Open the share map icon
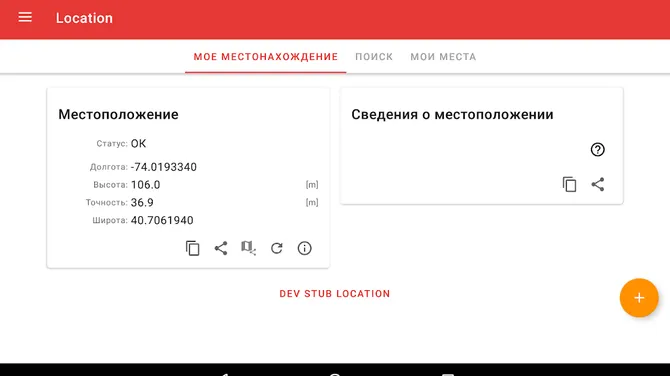The width and height of the screenshot is (670, 376). click(248, 248)
